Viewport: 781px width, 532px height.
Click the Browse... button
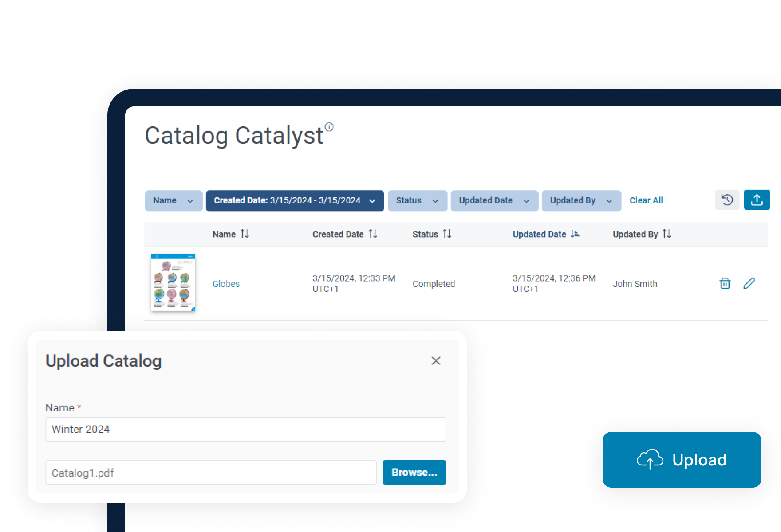[x=414, y=473]
